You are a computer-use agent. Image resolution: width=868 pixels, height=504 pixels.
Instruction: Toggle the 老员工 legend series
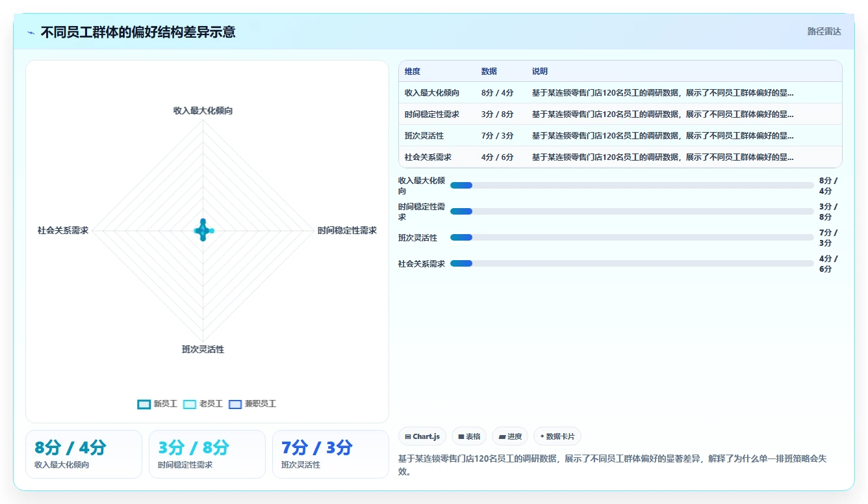click(203, 404)
